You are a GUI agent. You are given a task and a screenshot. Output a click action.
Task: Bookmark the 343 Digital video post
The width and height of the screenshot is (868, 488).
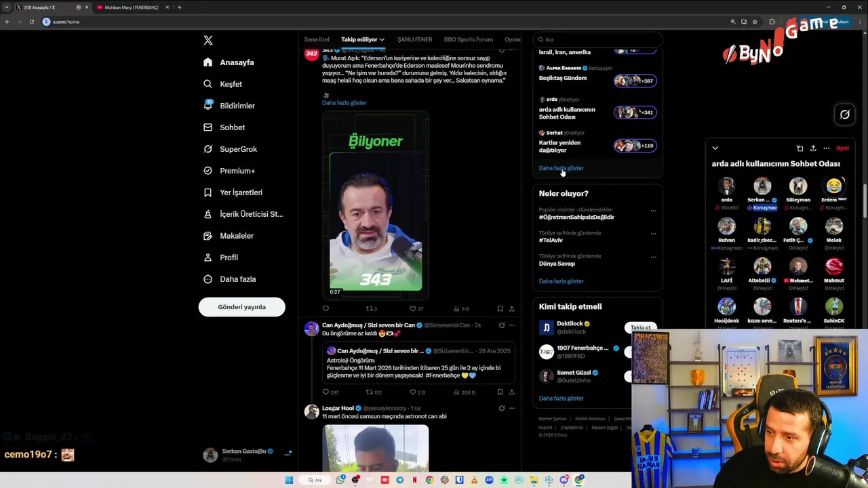(x=500, y=308)
